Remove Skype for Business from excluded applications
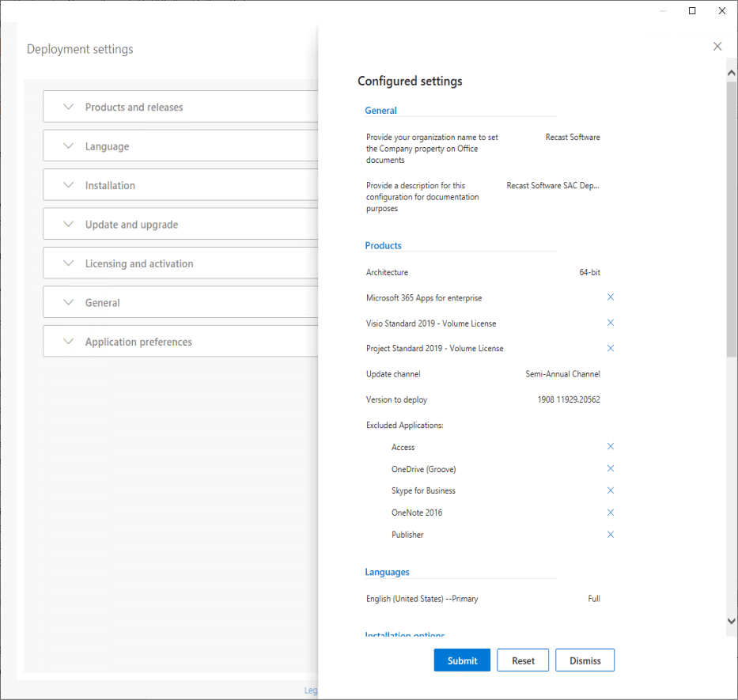Screen dimensions: 738x700 (610, 490)
